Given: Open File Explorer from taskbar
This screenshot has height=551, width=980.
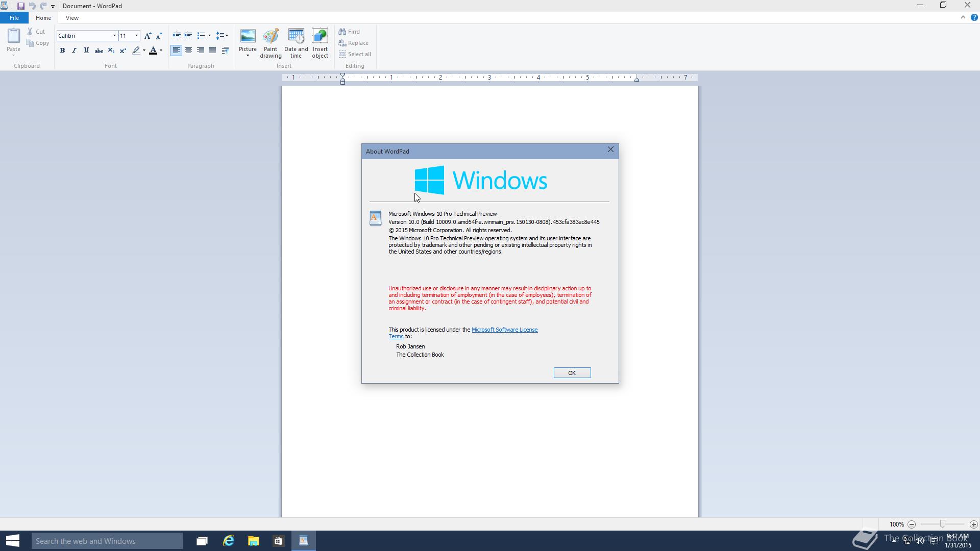Looking at the screenshot, I should click(254, 541).
